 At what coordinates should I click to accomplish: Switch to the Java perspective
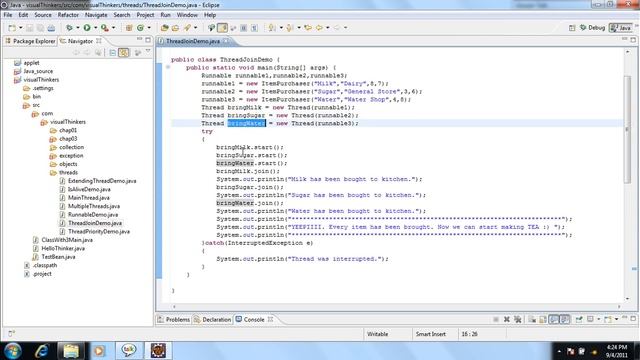click(620, 28)
